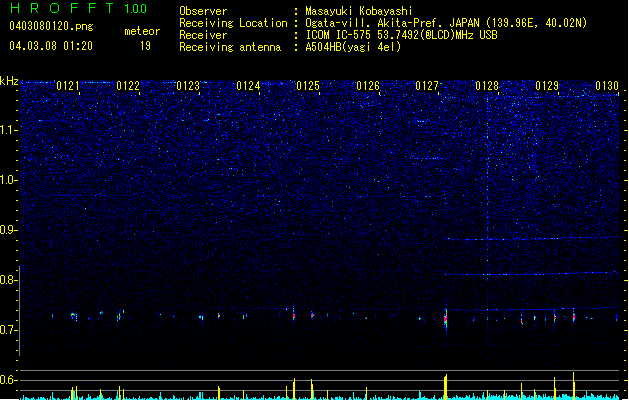Viewport: 629px width, 400px height.
Task: Click the 0125 time marker
Action: pos(308,86)
